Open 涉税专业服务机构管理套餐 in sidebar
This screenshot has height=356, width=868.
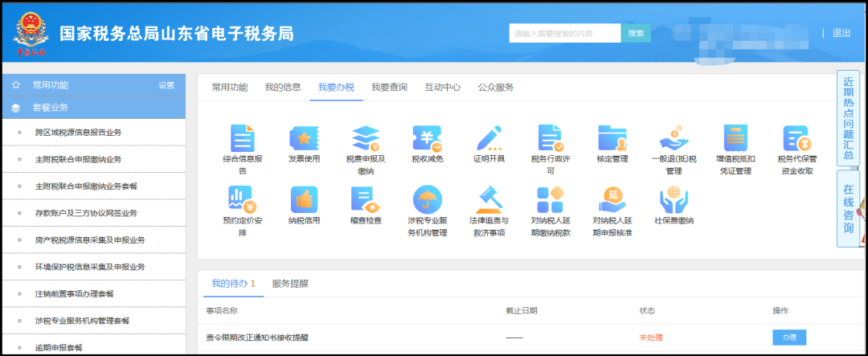tap(82, 321)
